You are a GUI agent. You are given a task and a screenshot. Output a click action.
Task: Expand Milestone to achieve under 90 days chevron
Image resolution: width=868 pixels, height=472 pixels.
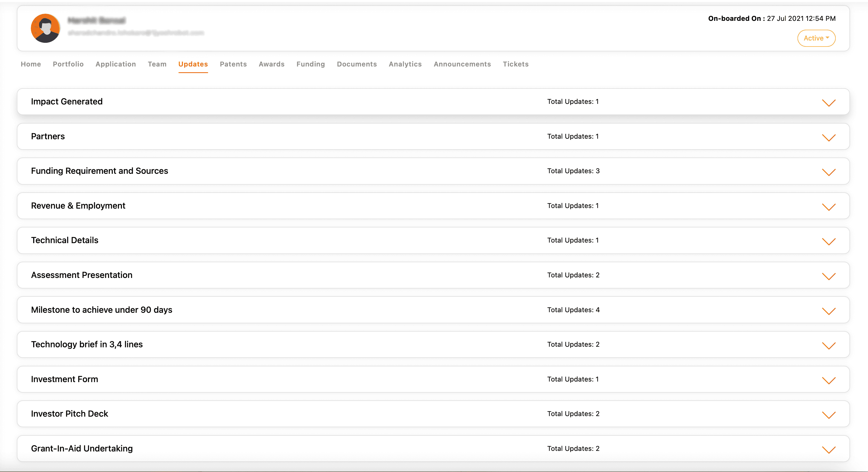(828, 311)
